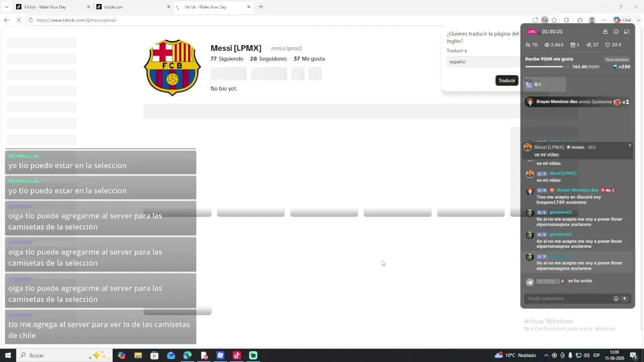Click the browser back arrow
The height and width of the screenshot is (362, 644).
(x=7, y=20)
